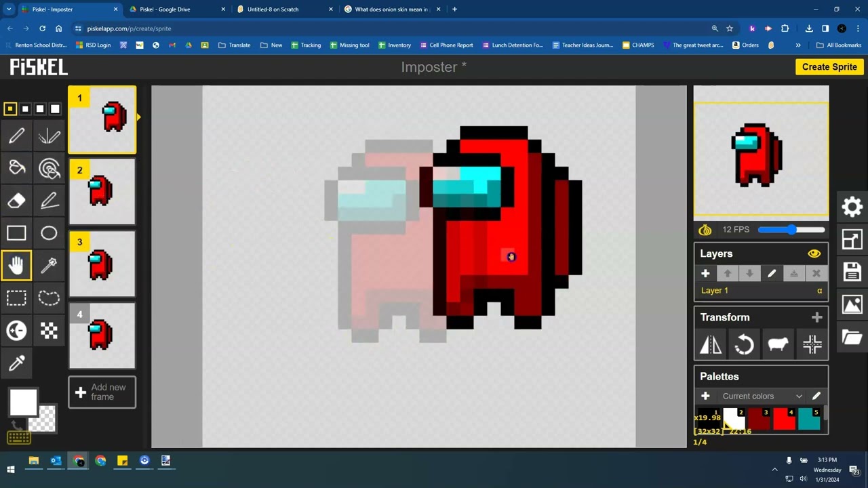Add a new layer

[x=705, y=274]
